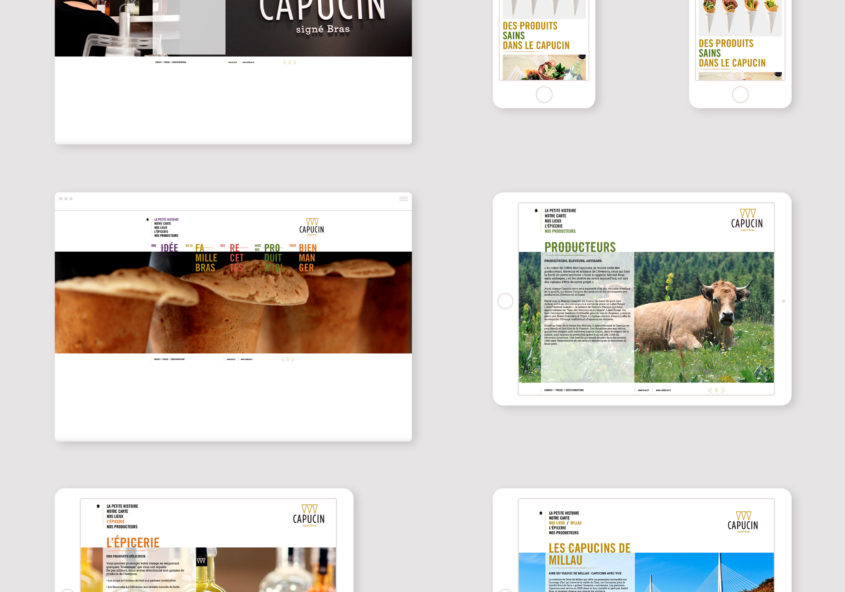Select Nos Producteurs on the L'Épicerie tablet menu

pos(122,527)
